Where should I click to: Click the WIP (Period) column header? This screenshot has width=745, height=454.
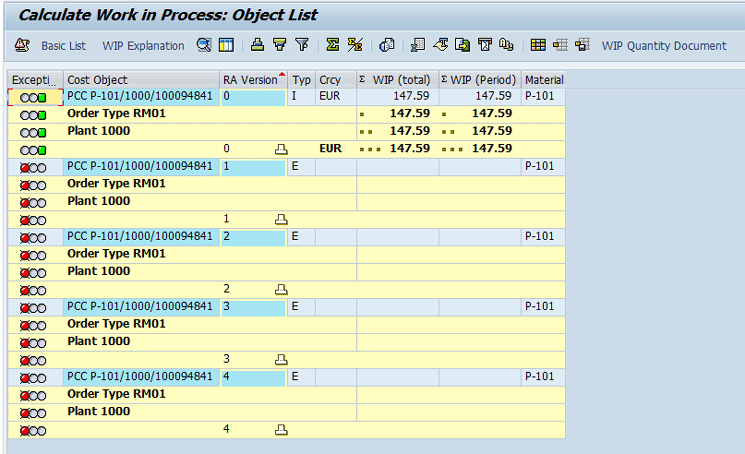click(x=482, y=79)
